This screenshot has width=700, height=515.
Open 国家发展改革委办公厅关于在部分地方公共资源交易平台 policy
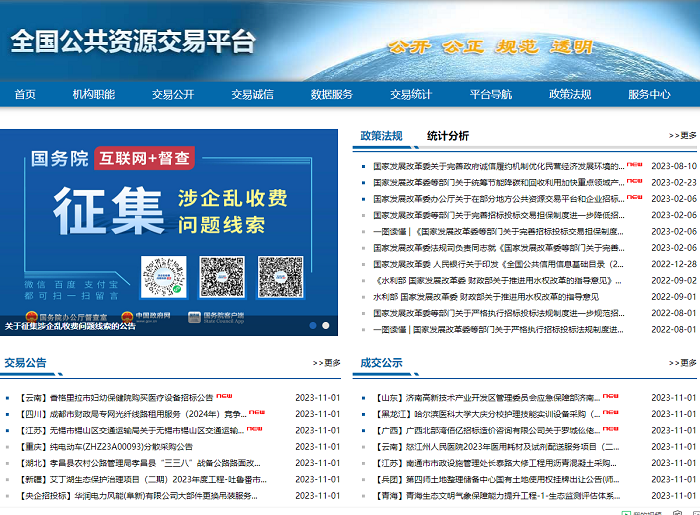(499, 199)
